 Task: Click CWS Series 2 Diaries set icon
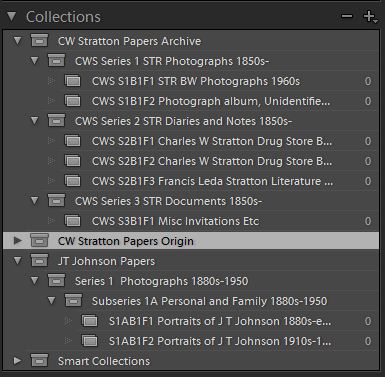pos(57,121)
